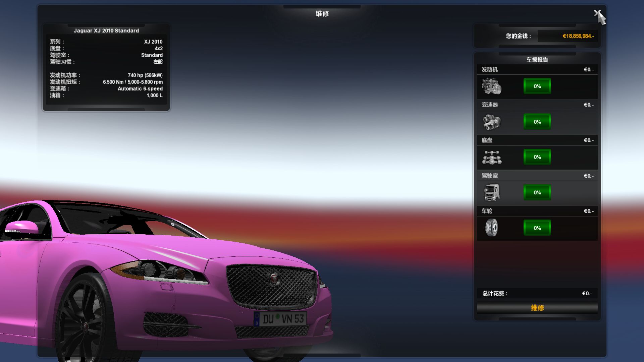The height and width of the screenshot is (362, 644).
Task: Click the Jaguar XJ 2010 Standard title
Action: [106, 31]
